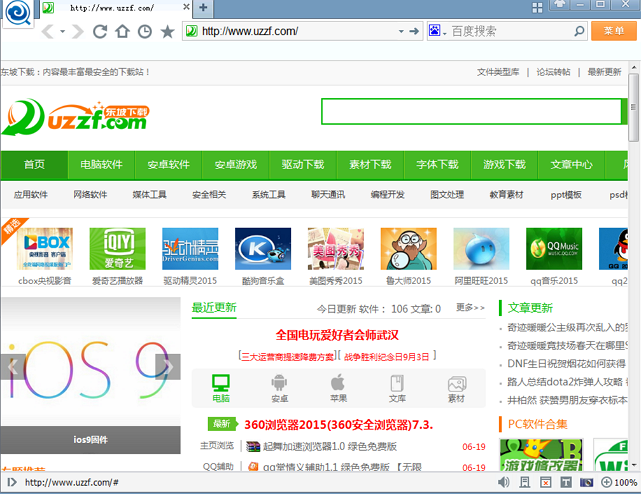
Task: Switch to the 安卓 category icon tab
Action: point(279,388)
